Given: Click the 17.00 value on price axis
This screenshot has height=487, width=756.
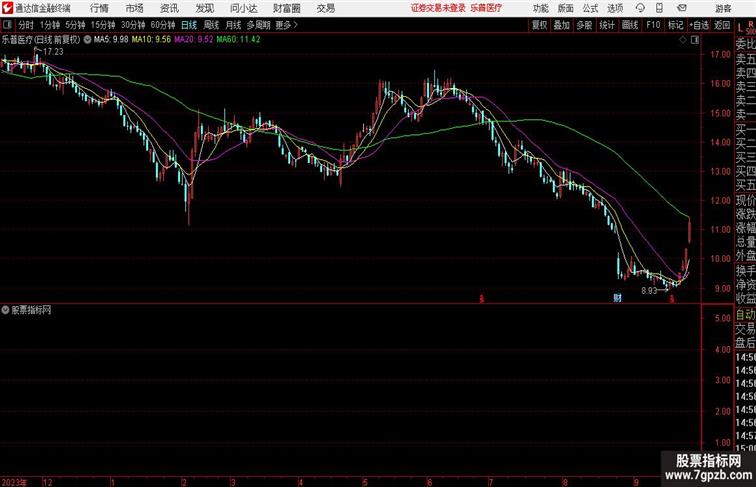Looking at the screenshot, I should pos(720,54).
